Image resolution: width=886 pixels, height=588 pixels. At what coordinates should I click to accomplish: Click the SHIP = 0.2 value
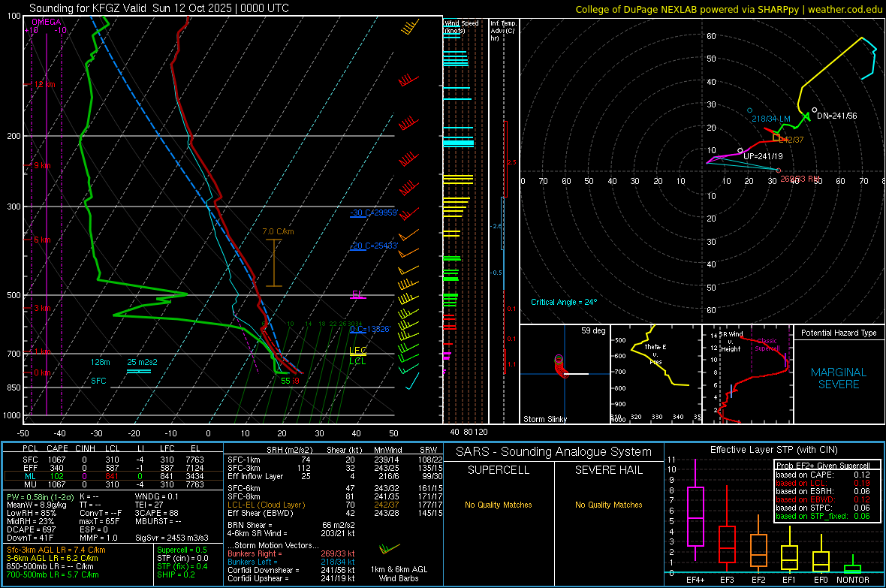pyautogui.click(x=176, y=574)
